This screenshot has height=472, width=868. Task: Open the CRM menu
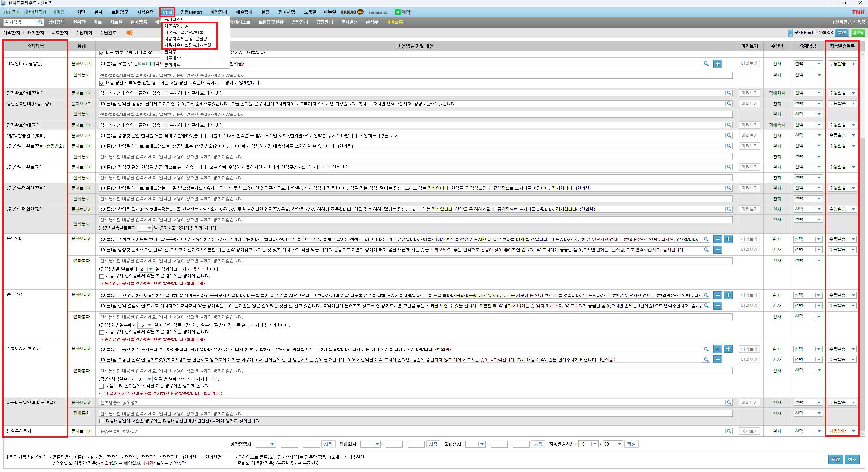tap(167, 12)
